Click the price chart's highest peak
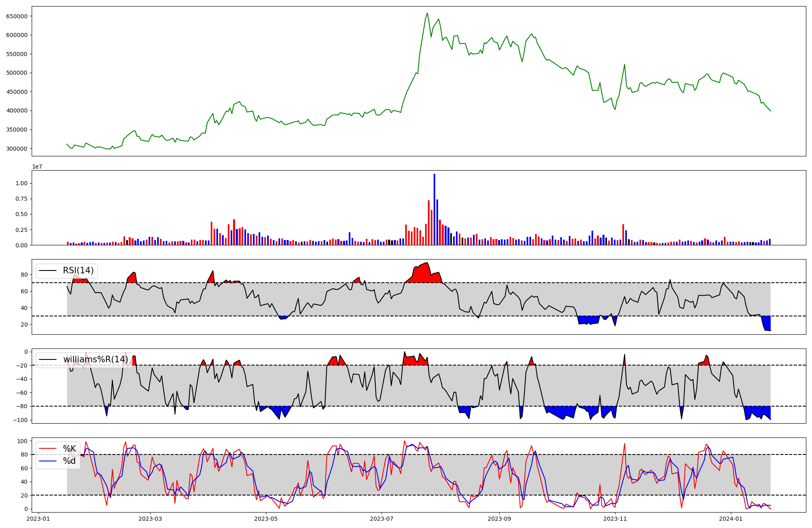 (427, 13)
